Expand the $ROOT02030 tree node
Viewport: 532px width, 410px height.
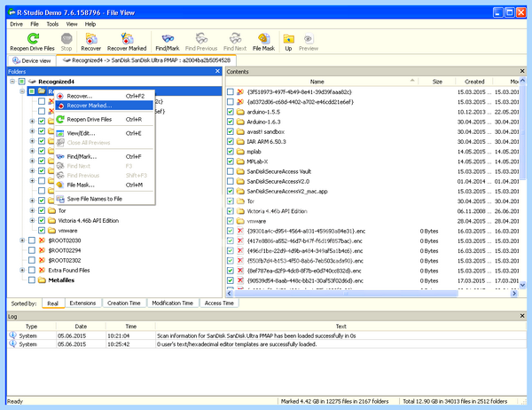[22, 240]
